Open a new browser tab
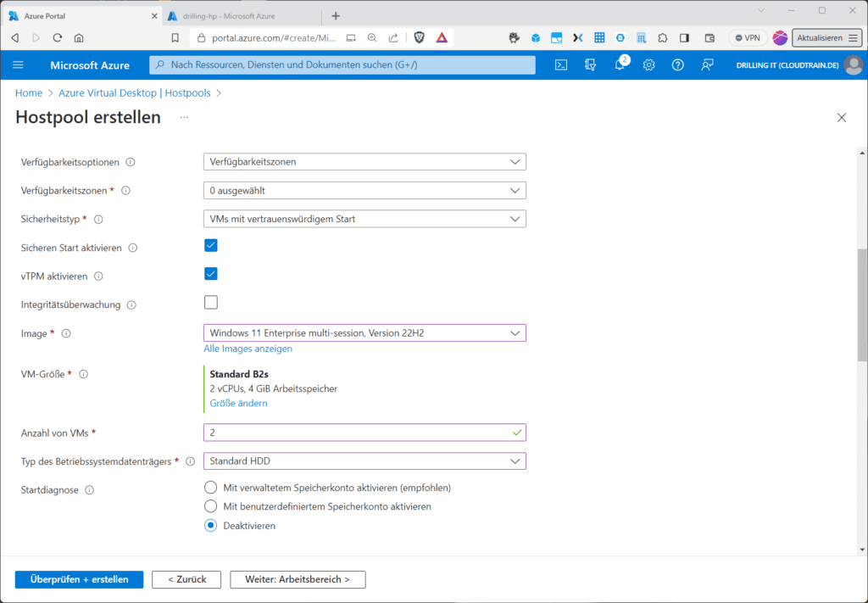 (336, 16)
